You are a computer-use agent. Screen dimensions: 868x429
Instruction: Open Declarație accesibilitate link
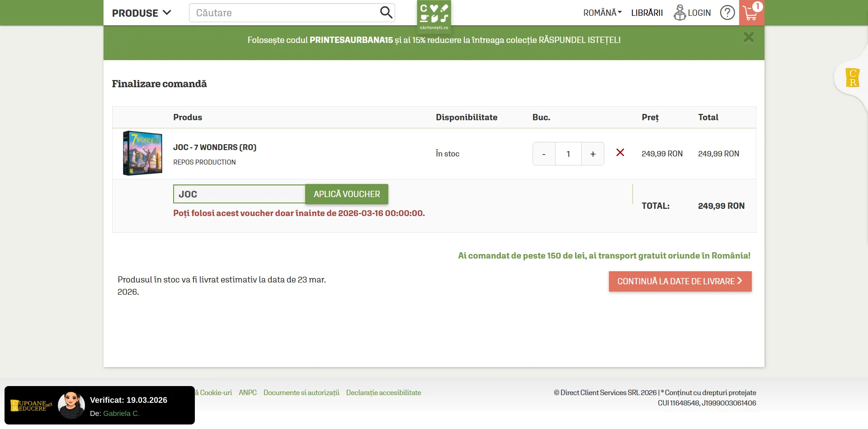coord(383,392)
